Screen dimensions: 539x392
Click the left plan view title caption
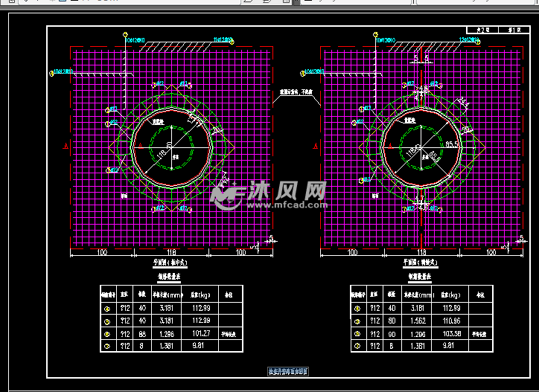[170, 263]
